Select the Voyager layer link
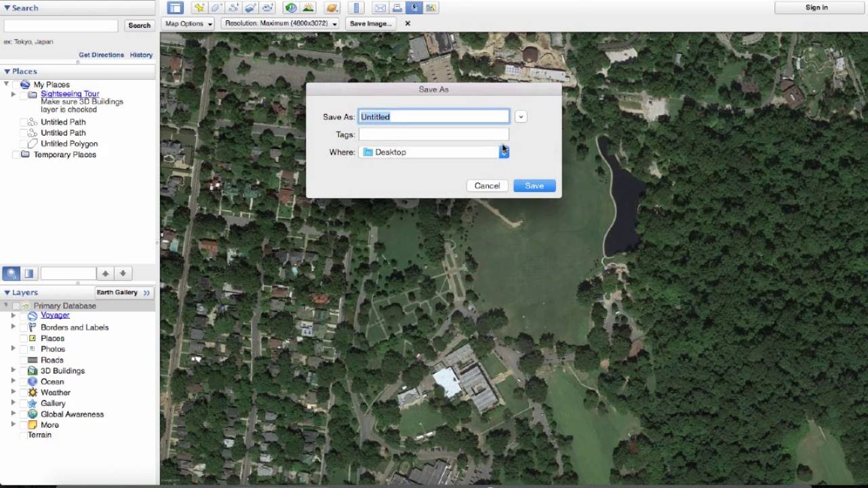The height and width of the screenshot is (488, 868). [x=55, y=315]
